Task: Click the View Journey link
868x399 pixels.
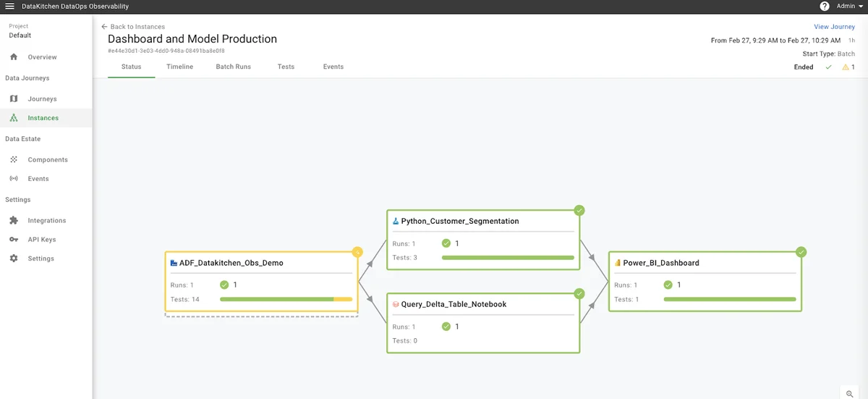Action: [x=834, y=27]
